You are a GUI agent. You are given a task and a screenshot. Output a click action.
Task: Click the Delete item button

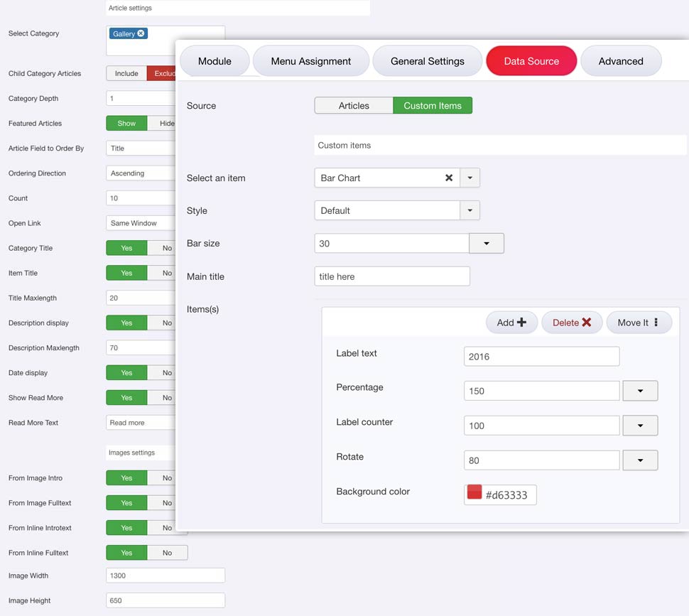pyautogui.click(x=572, y=323)
